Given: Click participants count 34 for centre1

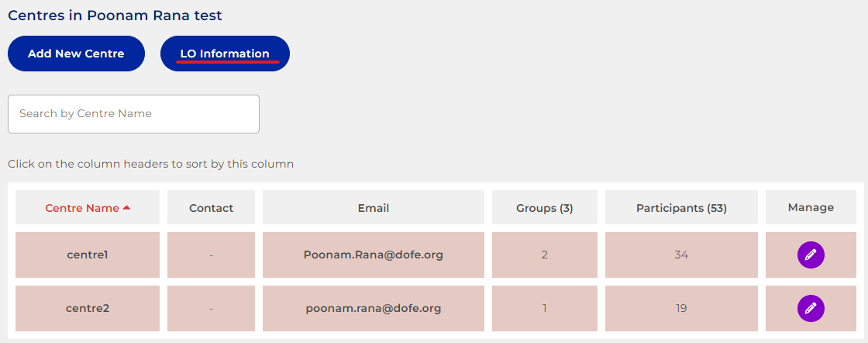Looking at the screenshot, I should 681,255.
